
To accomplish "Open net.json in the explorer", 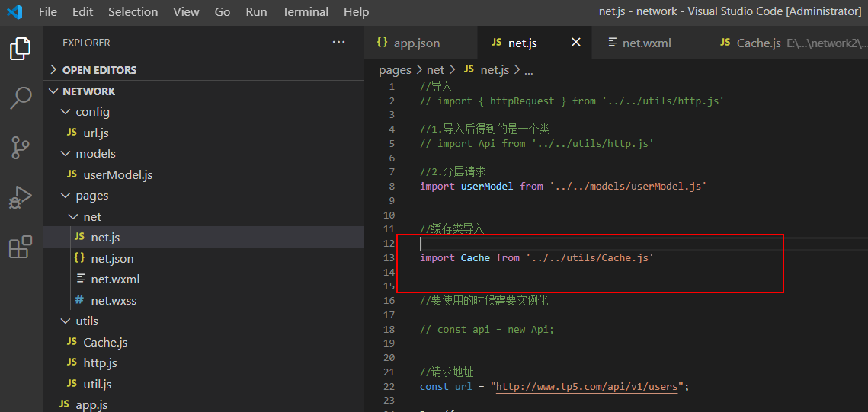I will coord(203,258).
